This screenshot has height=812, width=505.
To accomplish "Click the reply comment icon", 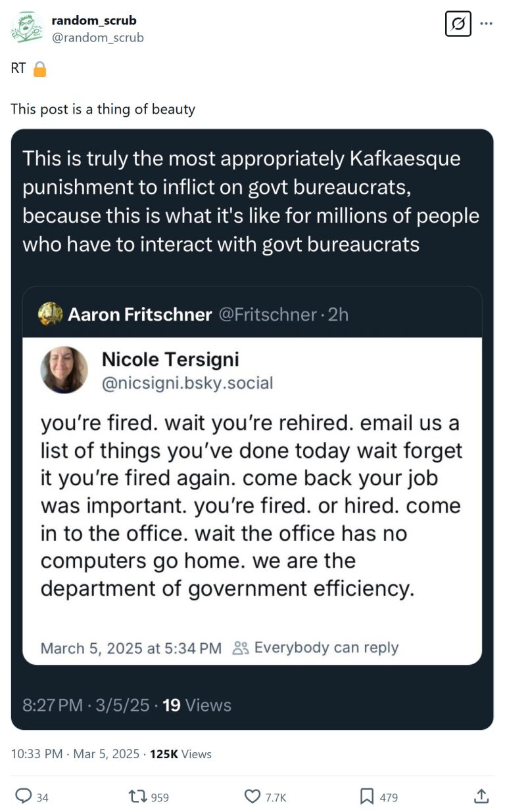I will pyautogui.click(x=23, y=796).
